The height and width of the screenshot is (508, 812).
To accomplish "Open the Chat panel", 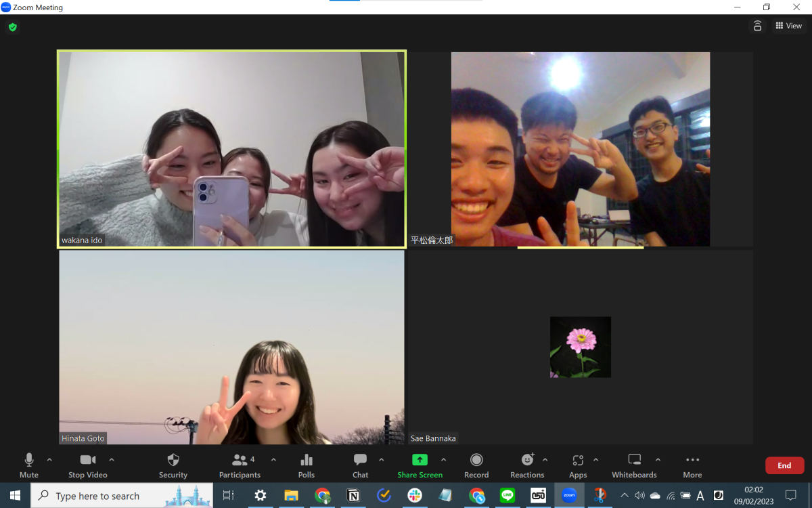I will 360,465.
